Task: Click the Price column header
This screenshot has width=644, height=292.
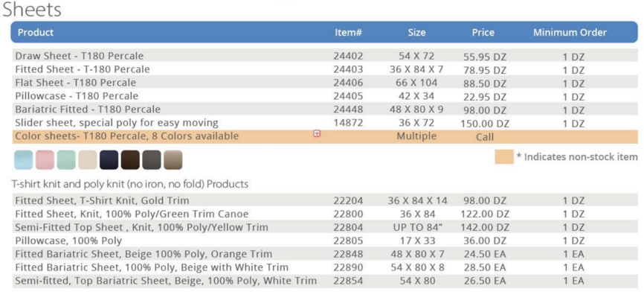Action: 483,33
